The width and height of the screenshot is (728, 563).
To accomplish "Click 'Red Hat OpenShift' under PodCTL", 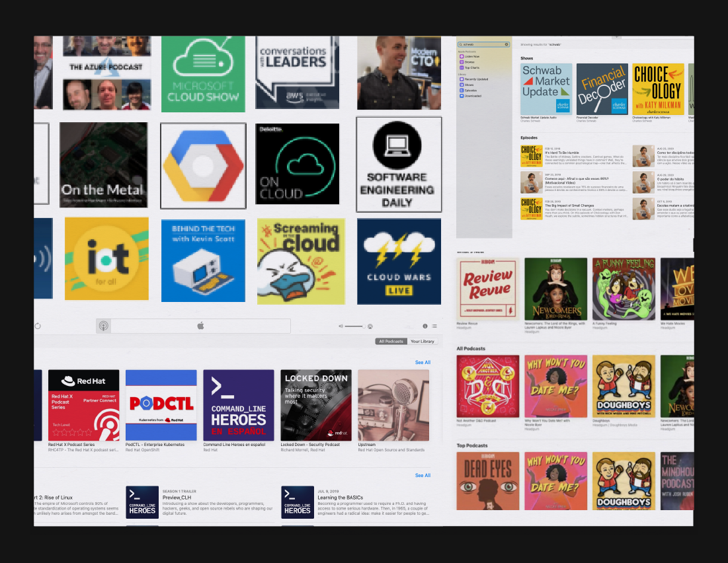I will 143,450.
